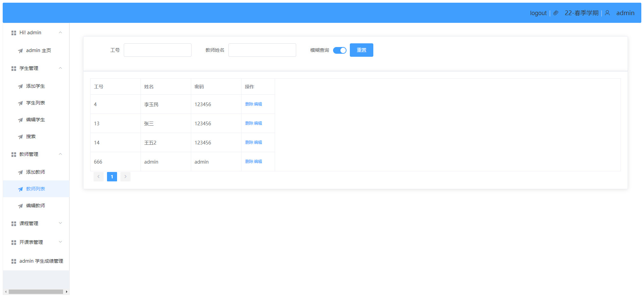Click the paper-plane icon beside 添加教师
The width and height of the screenshot is (644, 306).
20,172
